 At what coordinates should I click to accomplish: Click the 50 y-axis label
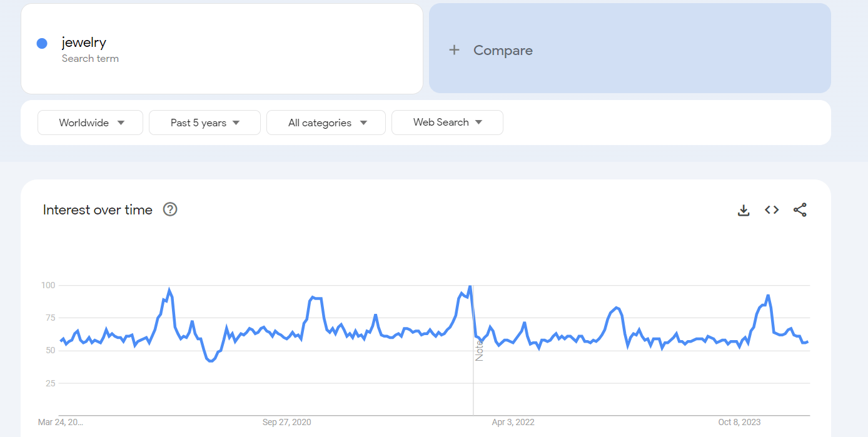50,350
